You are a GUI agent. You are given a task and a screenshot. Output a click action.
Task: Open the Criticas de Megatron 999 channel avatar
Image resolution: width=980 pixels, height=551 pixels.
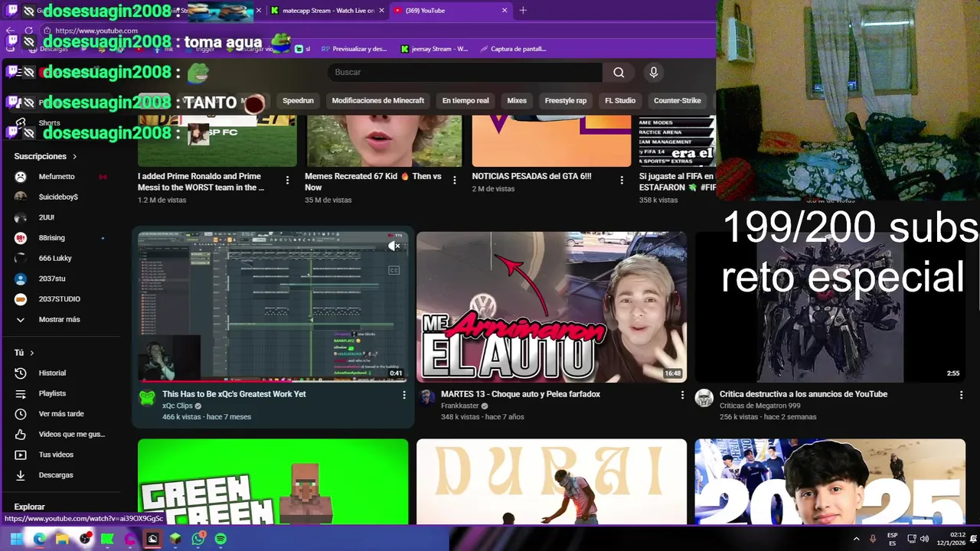pyautogui.click(x=704, y=398)
